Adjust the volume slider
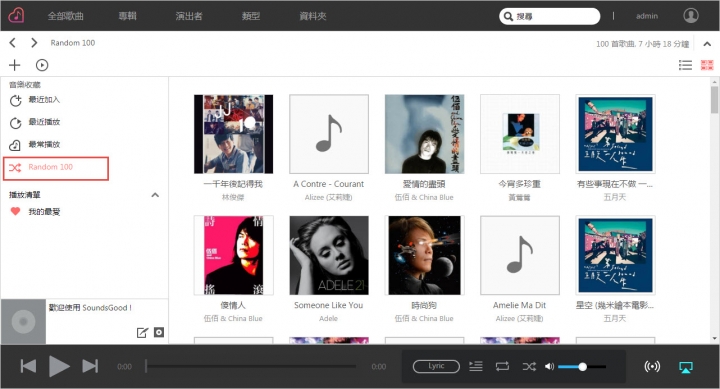 (582, 366)
